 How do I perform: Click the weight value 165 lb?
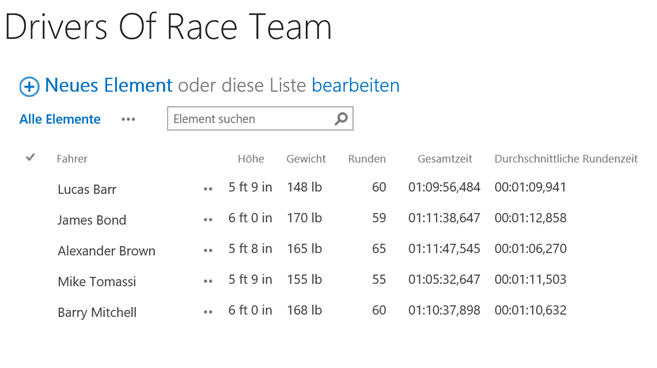pyautogui.click(x=305, y=249)
